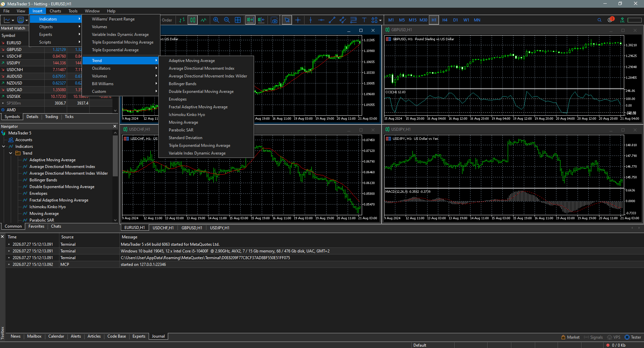
Task: Switch timeframe to D1
Action: [x=455, y=20]
